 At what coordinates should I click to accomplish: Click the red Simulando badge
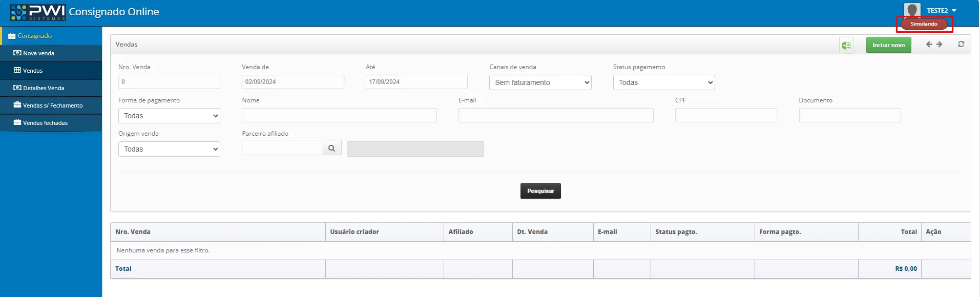click(x=924, y=24)
